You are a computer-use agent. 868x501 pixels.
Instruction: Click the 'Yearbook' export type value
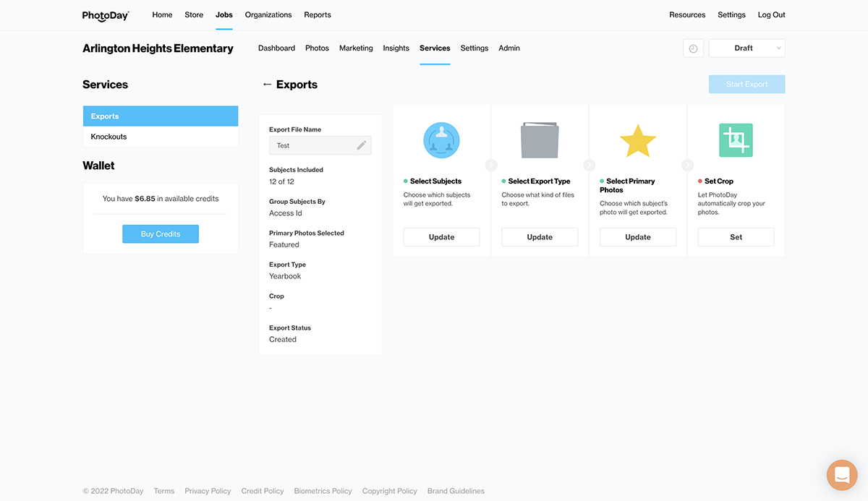(x=285, y=276)
